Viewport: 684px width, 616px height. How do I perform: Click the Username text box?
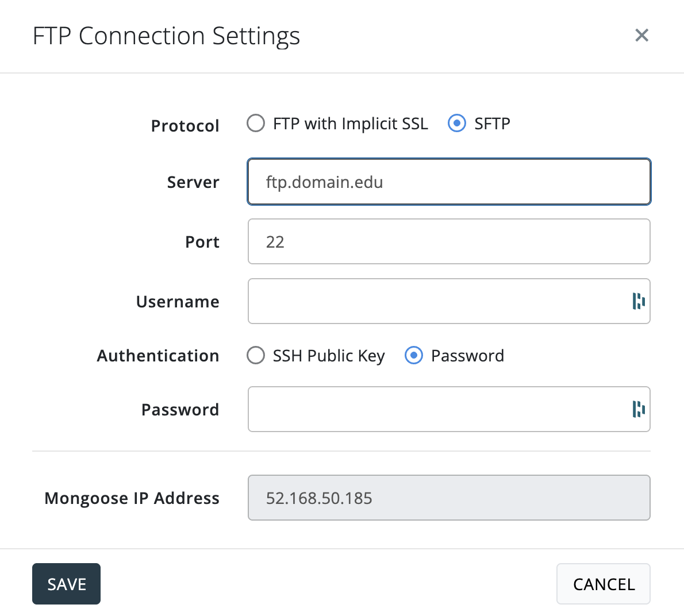click(x=437, y=302)
